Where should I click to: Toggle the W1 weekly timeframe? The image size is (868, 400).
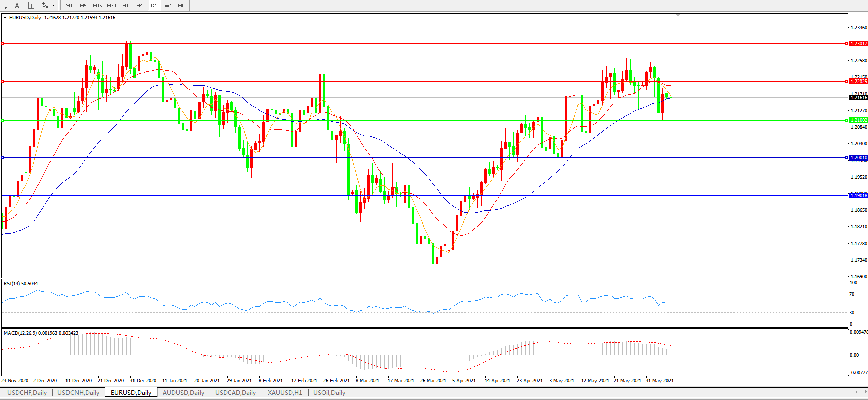click(168, 5)
